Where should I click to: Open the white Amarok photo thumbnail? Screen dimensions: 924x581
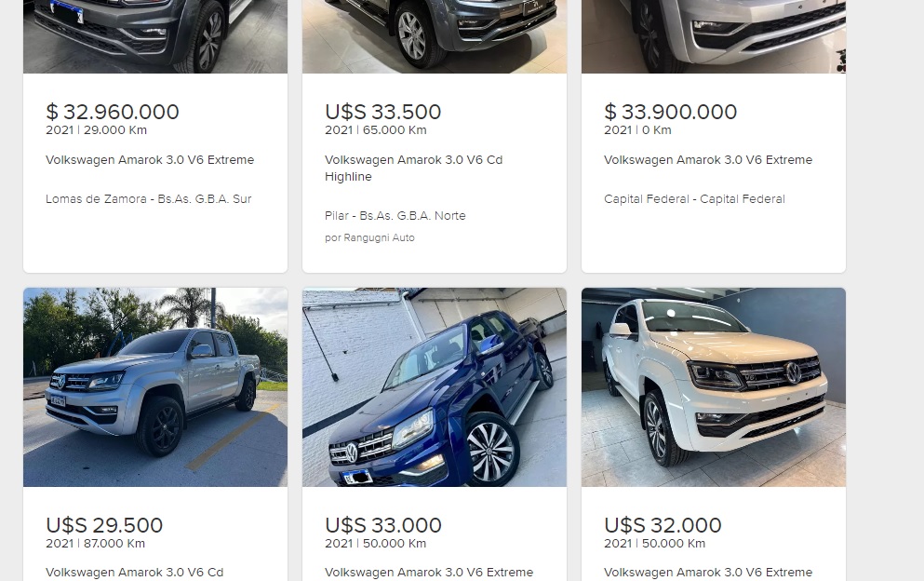tap(714, 387)
